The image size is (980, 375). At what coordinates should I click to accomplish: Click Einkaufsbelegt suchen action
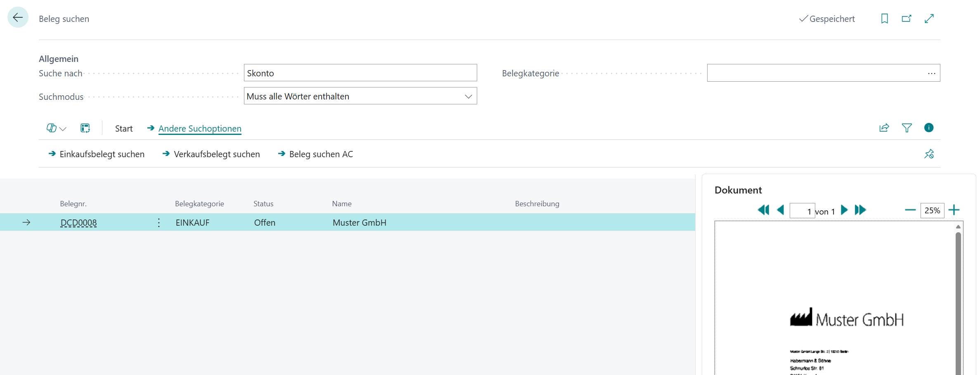tap(102, 154)
